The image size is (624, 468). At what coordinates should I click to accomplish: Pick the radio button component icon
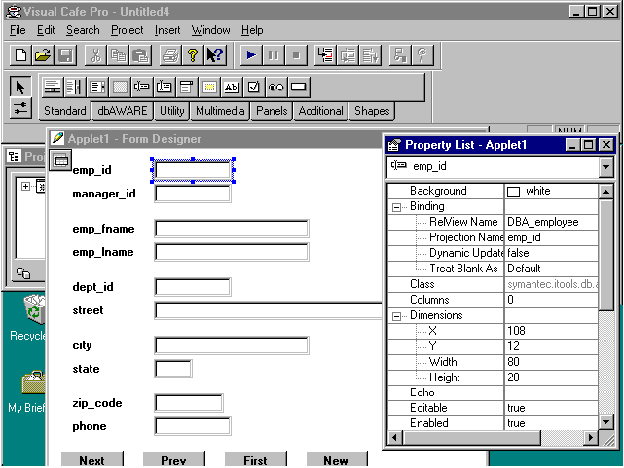pyautogui.click(x=276, y=86)
